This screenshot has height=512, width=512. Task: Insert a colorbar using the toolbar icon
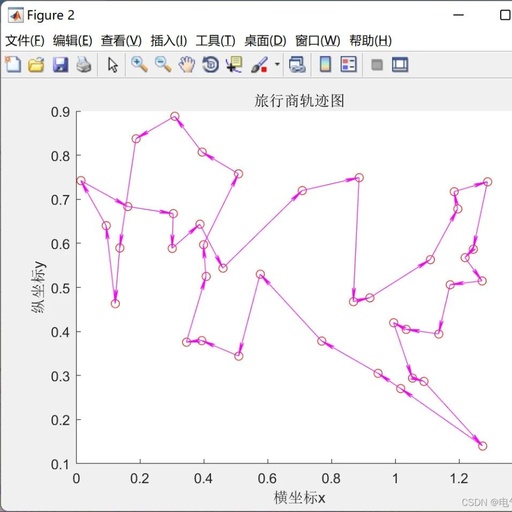(325, 64)
